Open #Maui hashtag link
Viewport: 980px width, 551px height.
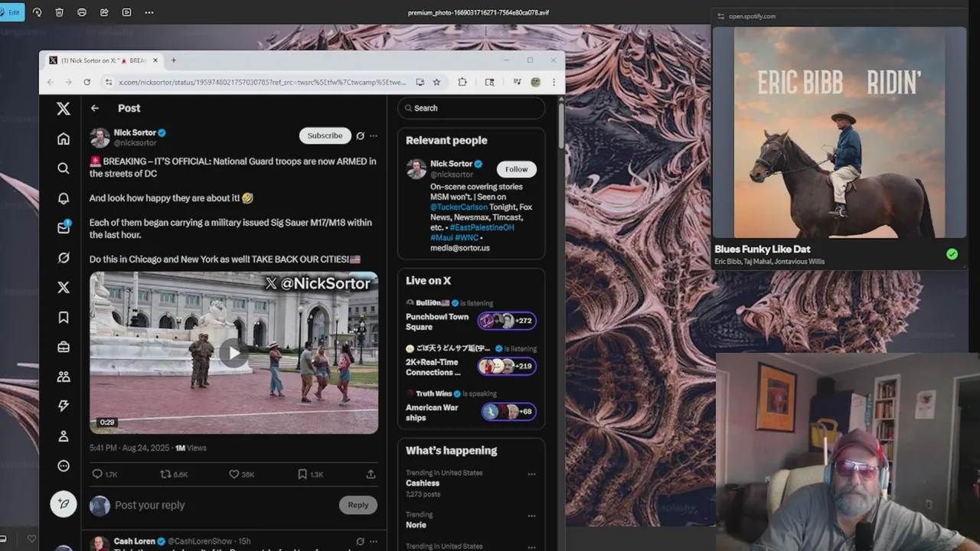pos(443,238)
